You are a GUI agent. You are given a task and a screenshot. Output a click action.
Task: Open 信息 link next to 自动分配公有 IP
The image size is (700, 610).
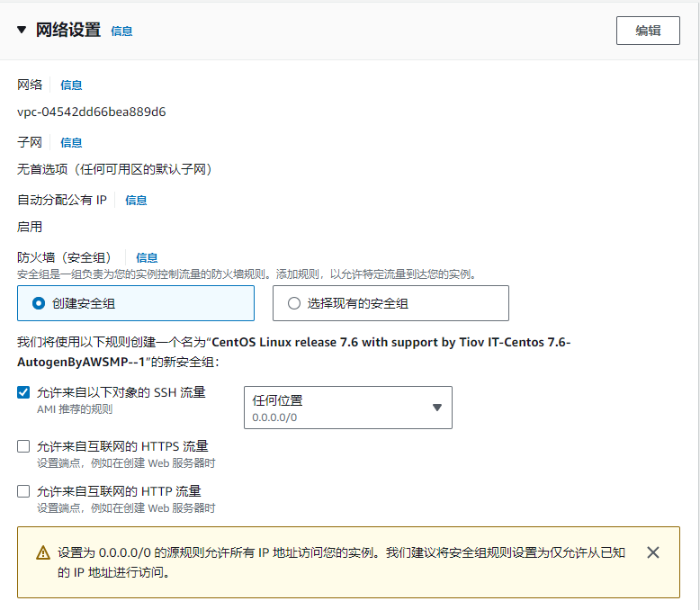(136, 200)
